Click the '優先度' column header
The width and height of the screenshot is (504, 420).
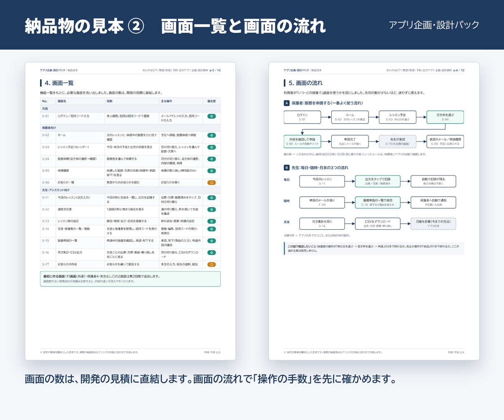pos(212,101)
